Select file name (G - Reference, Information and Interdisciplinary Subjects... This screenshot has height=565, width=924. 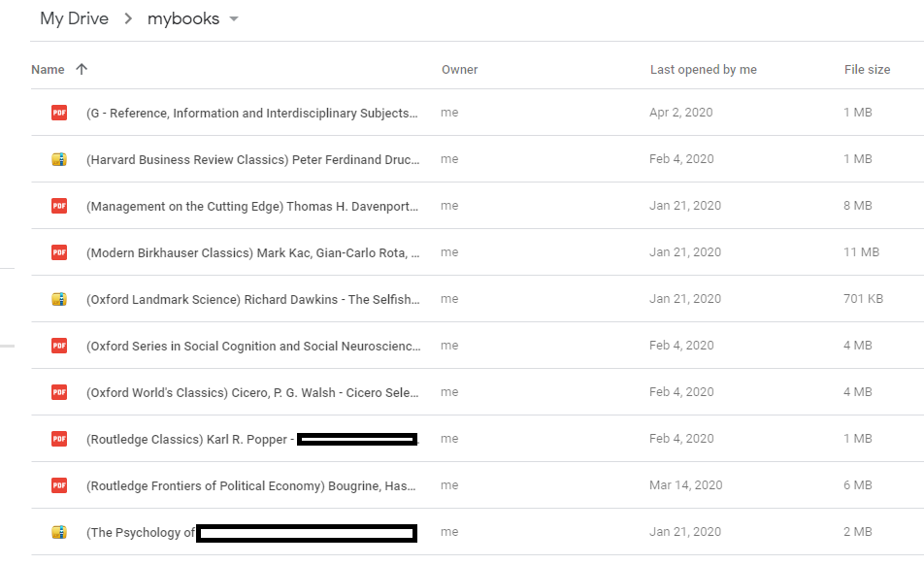[251, 114]
